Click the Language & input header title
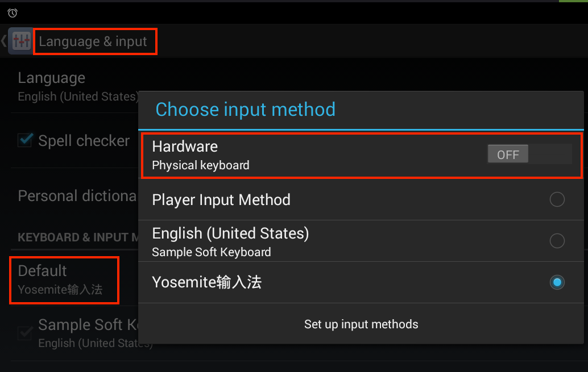Image resolution: width=588 pixels, height=372 pixels. (x=93, y=41)
